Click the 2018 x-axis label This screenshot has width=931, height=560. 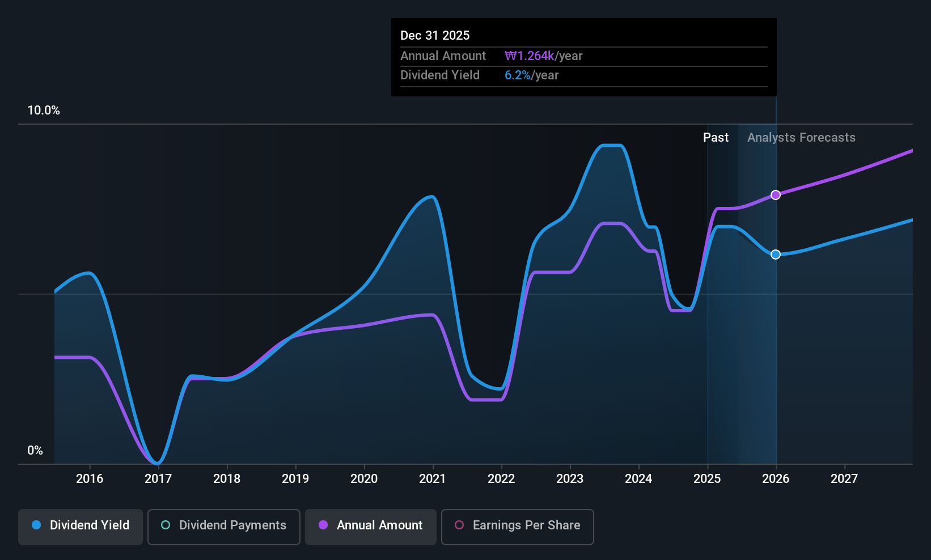227,479
